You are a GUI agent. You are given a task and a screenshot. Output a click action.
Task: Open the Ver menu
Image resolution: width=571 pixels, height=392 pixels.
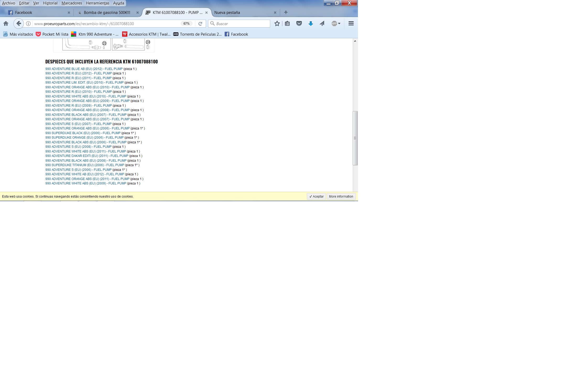[x=36, y=3]
